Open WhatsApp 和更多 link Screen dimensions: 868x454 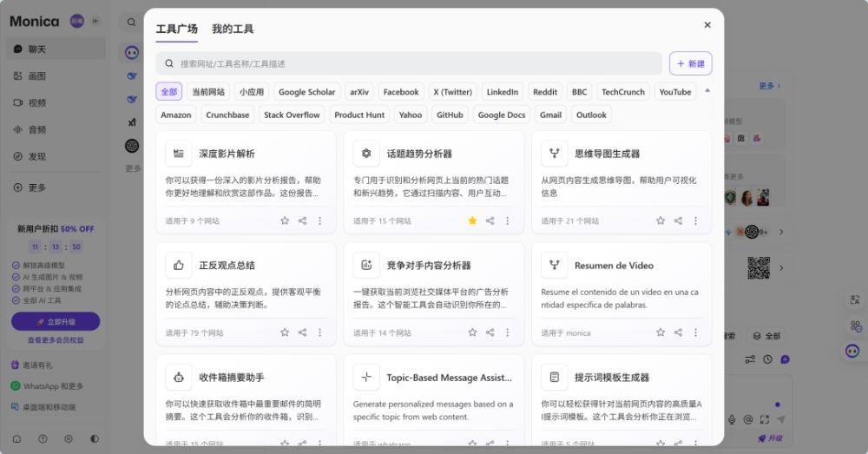pyautogui.click(x=47, y=386)
